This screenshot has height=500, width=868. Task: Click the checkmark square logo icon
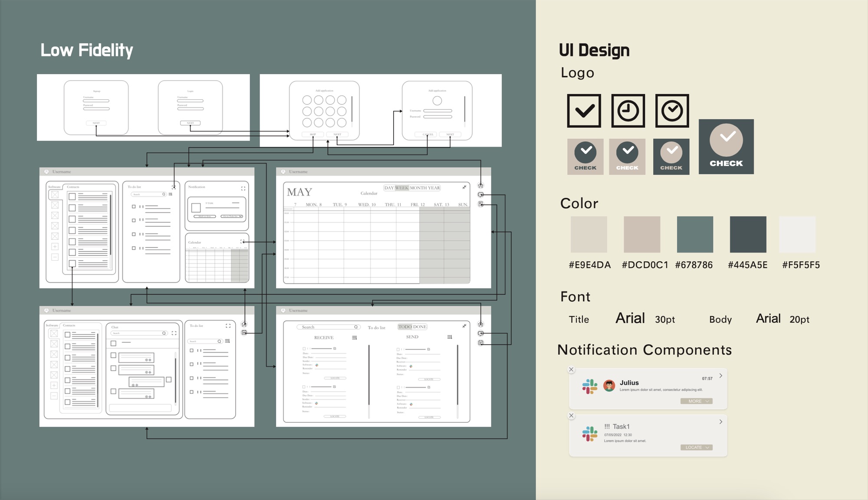(584, 111)
